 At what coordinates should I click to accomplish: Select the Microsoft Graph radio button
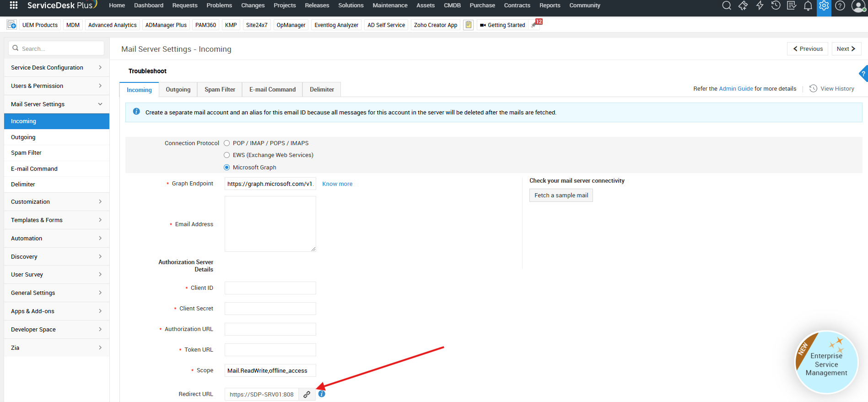[x=227, y=168]
